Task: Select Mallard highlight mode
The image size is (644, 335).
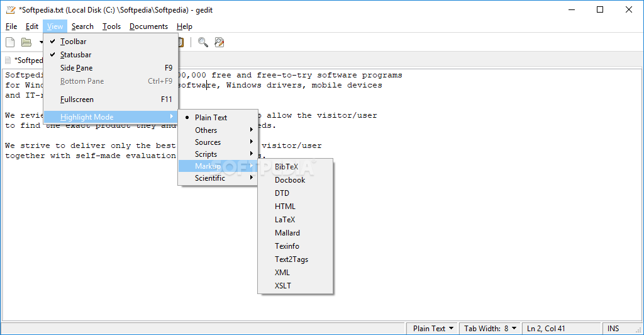Action: (296, 232)
